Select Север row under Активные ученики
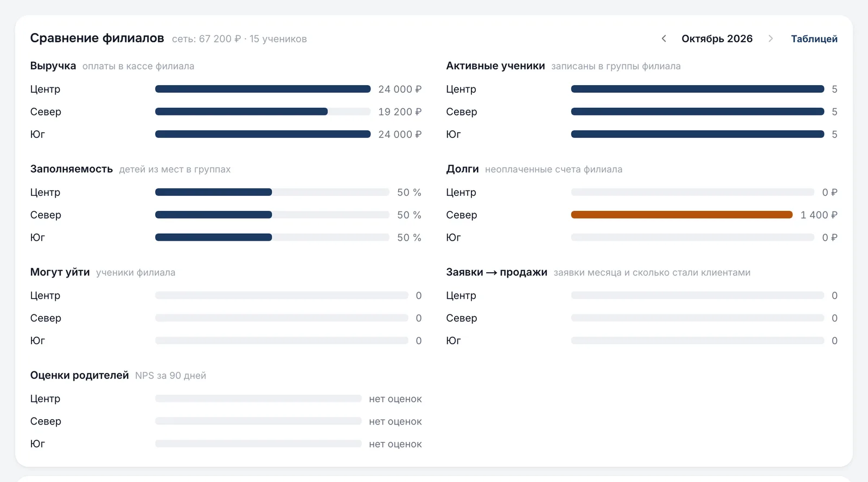This screenshot has height=482, width=868. 642,112
